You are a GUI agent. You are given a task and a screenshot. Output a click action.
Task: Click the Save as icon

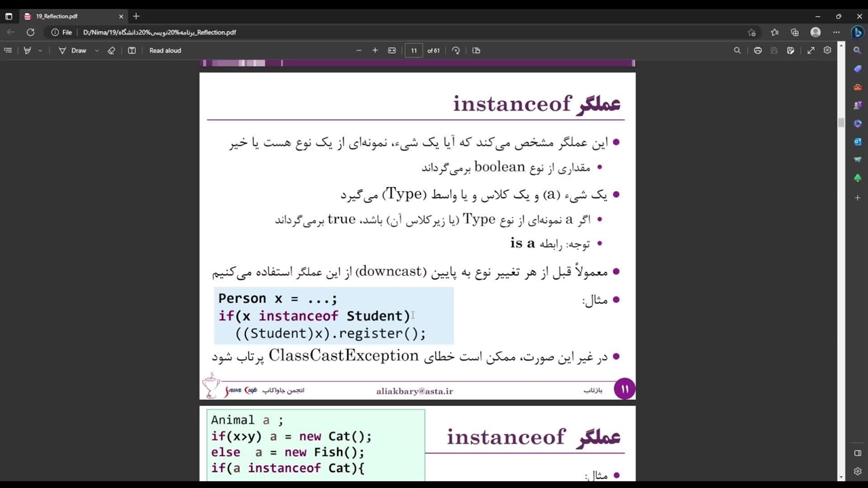coord(790,50)
